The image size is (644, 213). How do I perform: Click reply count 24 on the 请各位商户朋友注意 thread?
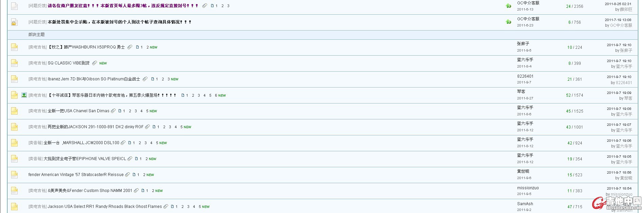tap(568, 6)
